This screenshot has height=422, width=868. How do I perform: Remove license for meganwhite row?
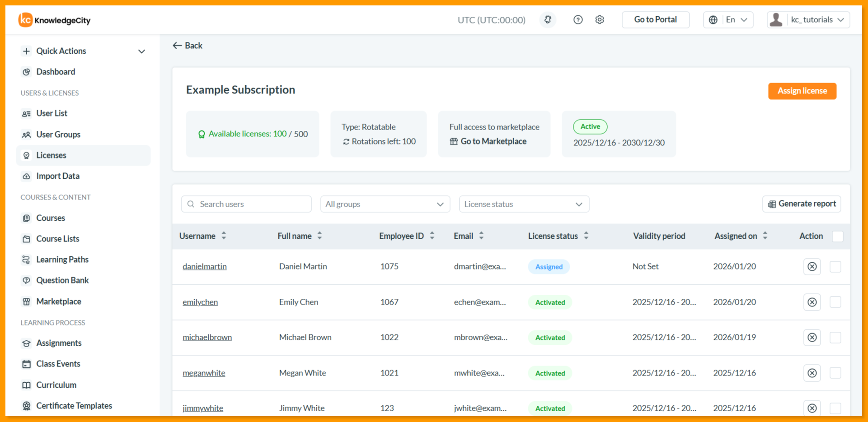(812, 373)
